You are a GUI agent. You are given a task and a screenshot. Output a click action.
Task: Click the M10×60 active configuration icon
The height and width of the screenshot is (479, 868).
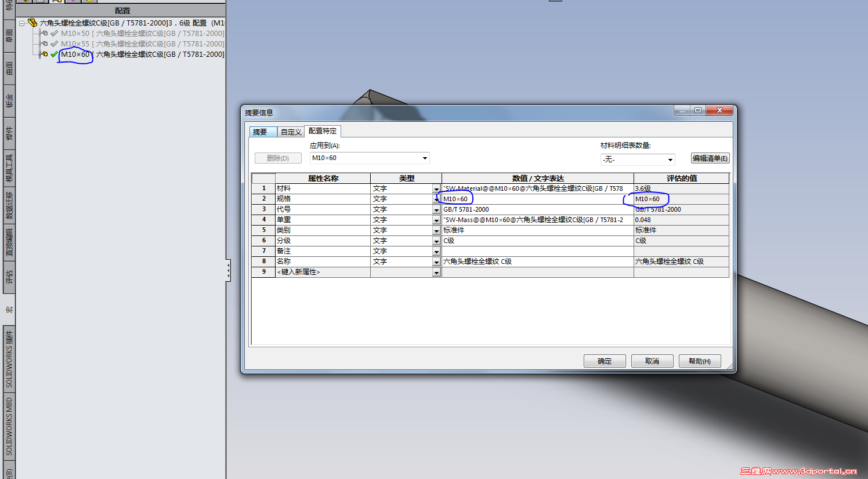(x=44, y=55)
